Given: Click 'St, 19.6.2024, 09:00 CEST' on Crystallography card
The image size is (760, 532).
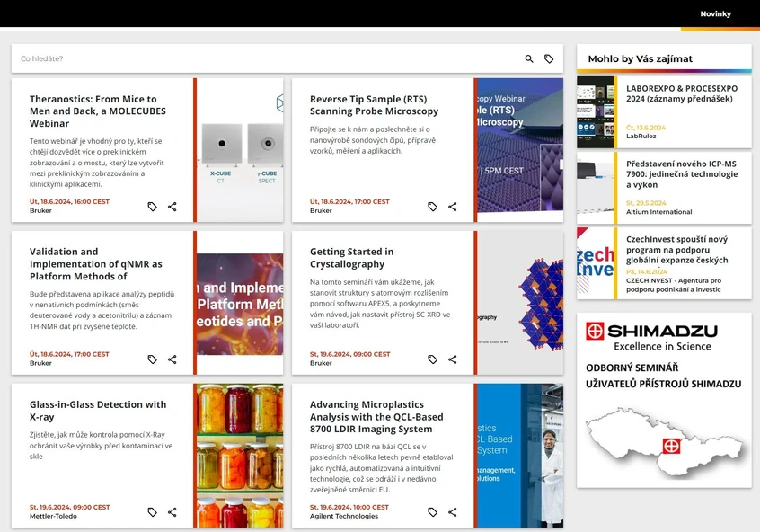Looking at the screenshot, I should pos(350,354).
